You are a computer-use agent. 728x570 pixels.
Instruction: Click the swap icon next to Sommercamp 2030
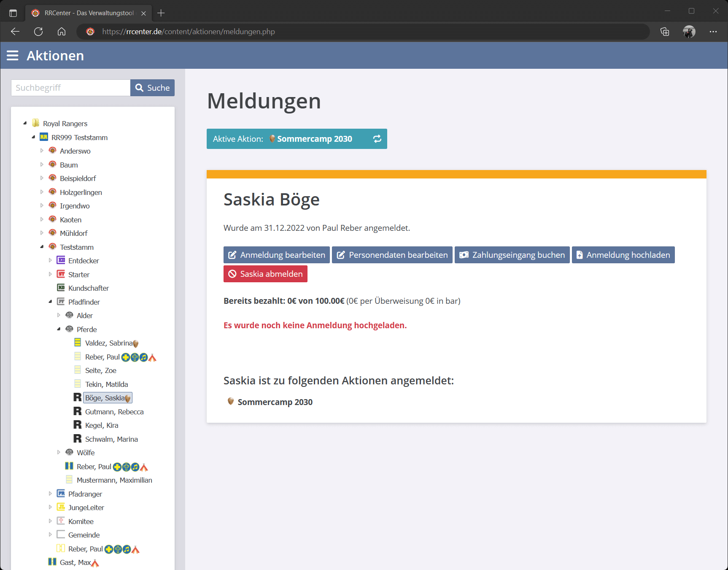(x=377, y=139)
